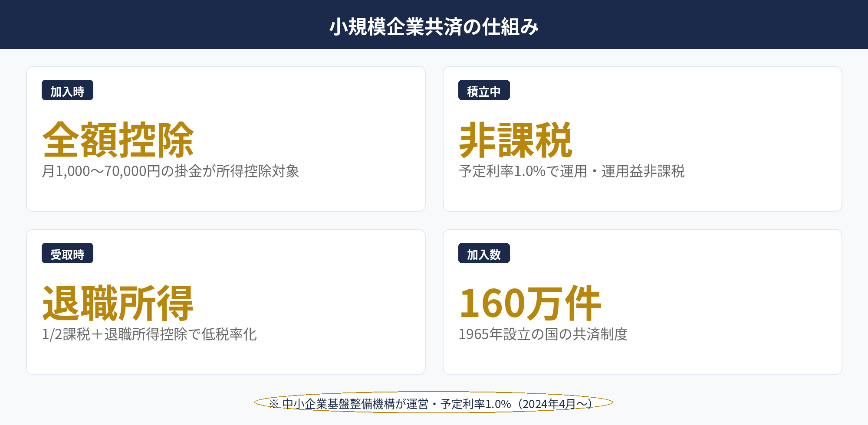
Task: Click the 加入時 badge on the first card
Action: tap(68, 91)
